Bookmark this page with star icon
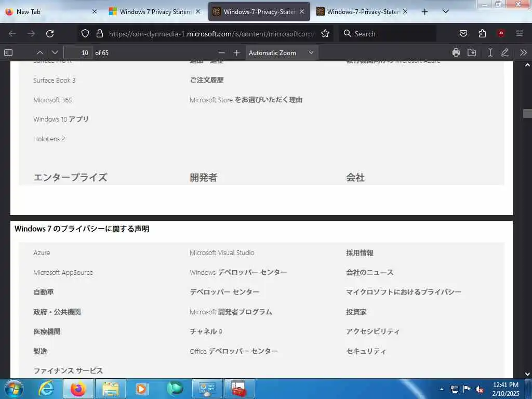The image size is (532, 399). click(325, 33)
